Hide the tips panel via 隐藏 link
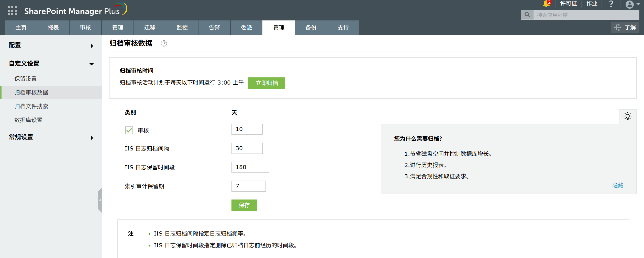The image size is (644, 258). [x=618, y=185]
